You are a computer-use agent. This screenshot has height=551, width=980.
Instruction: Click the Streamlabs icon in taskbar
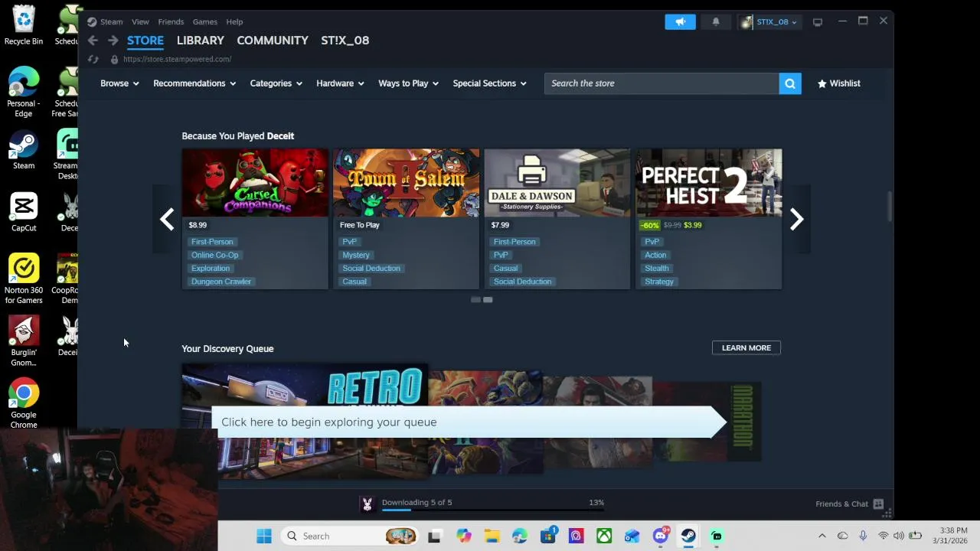pyautogui.click(x=717, y=536)
